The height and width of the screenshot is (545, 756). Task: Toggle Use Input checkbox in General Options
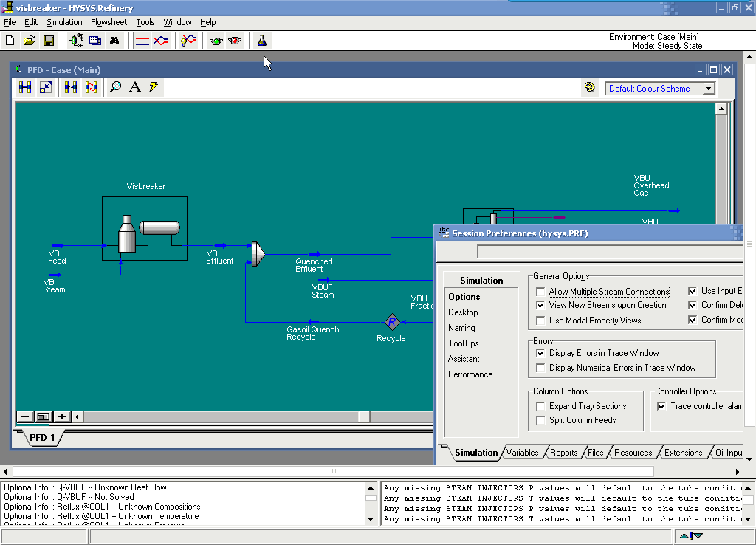click(x=693, y=291)
